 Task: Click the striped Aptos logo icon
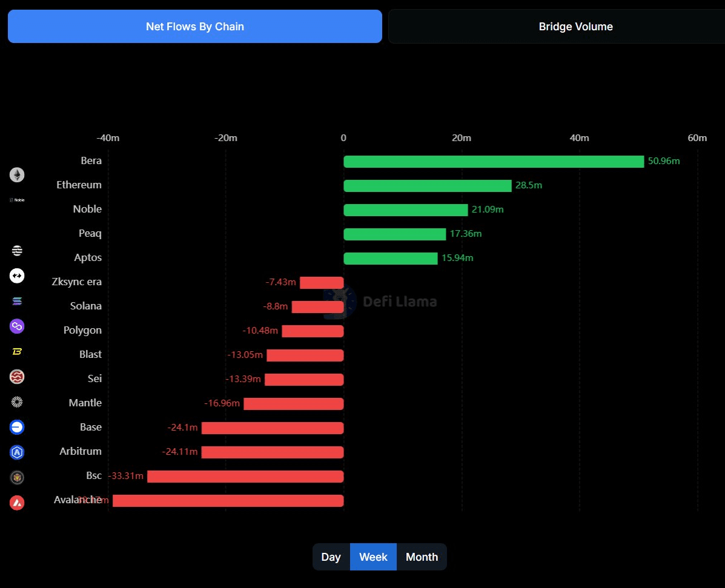tap(17, 250)
